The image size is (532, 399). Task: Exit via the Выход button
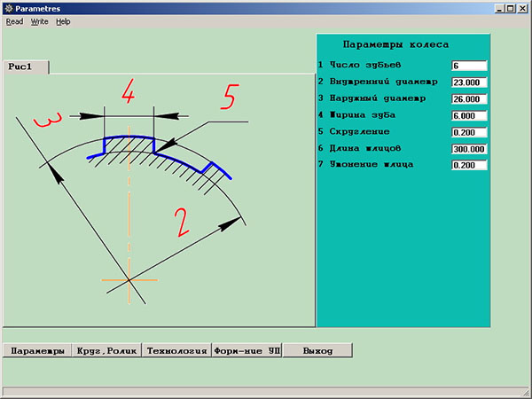click(x=317, y=351)
